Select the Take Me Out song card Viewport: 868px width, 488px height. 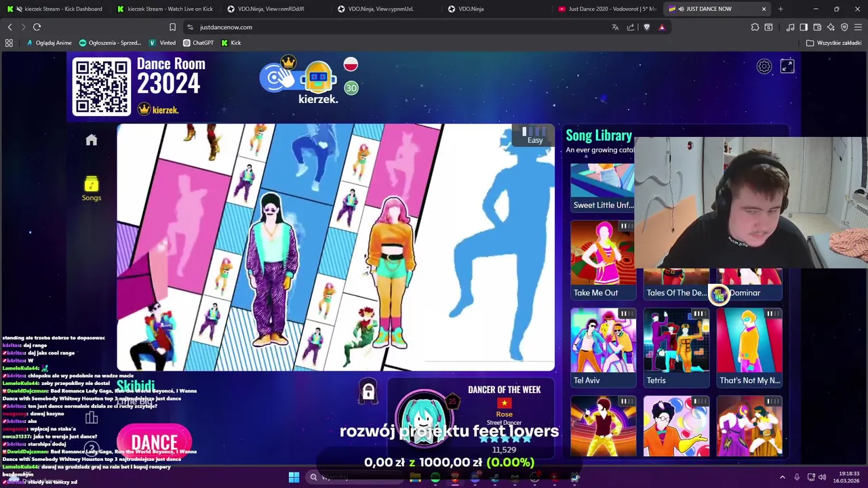(603, 260)
